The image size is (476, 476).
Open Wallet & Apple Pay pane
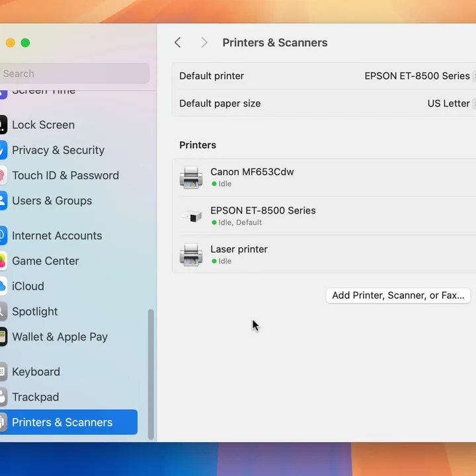pyautogui.click(x=59, y=337)
